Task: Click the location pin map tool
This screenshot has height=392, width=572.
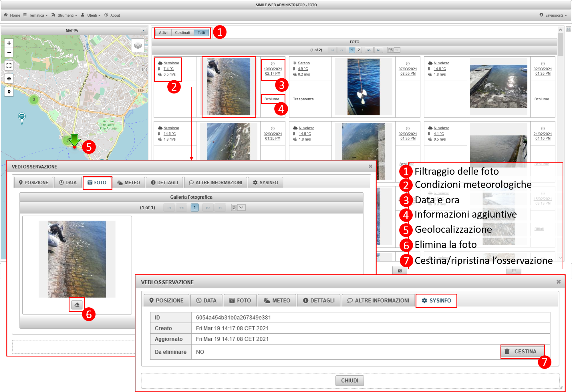Action: [x=9, y=92]
